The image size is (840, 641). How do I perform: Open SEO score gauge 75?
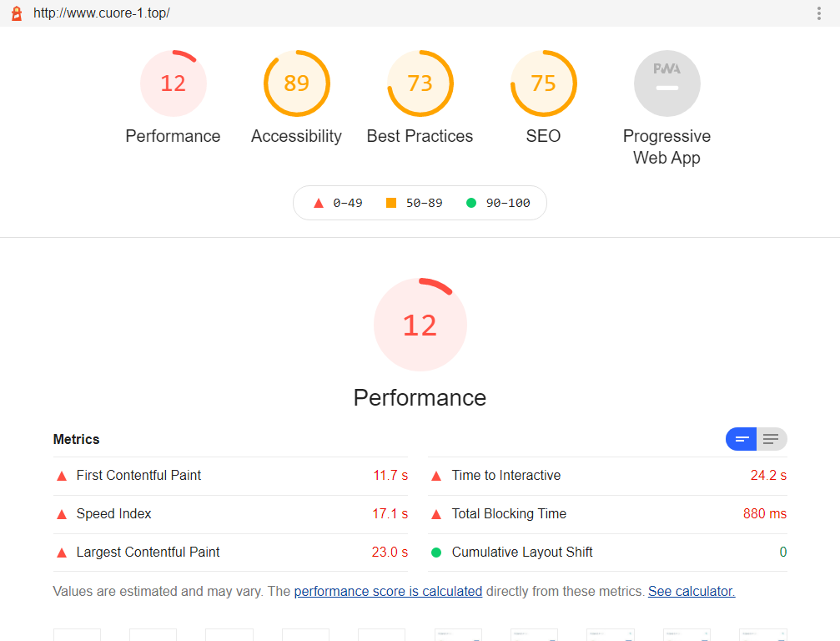[543, 83]
